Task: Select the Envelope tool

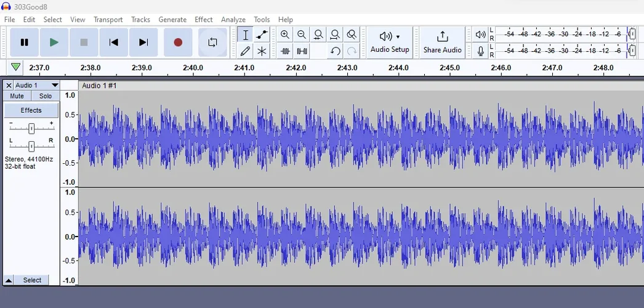Action: click(262, 35)
